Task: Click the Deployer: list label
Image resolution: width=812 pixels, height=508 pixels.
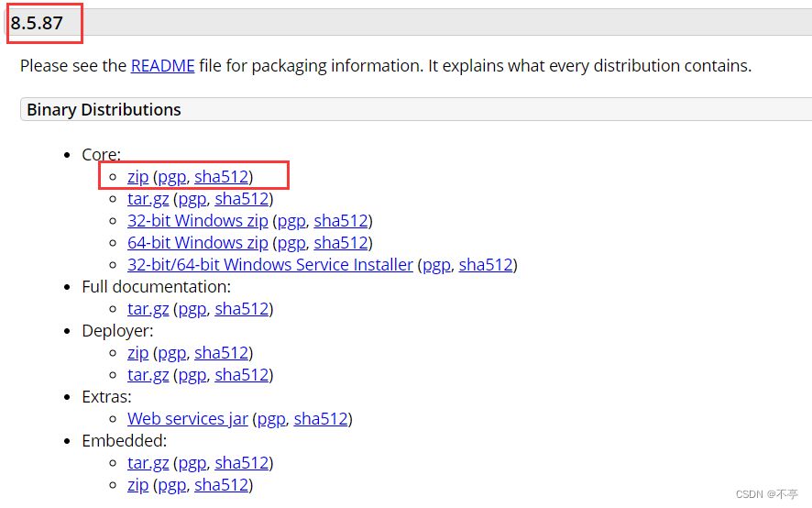Action: (117, 331)
